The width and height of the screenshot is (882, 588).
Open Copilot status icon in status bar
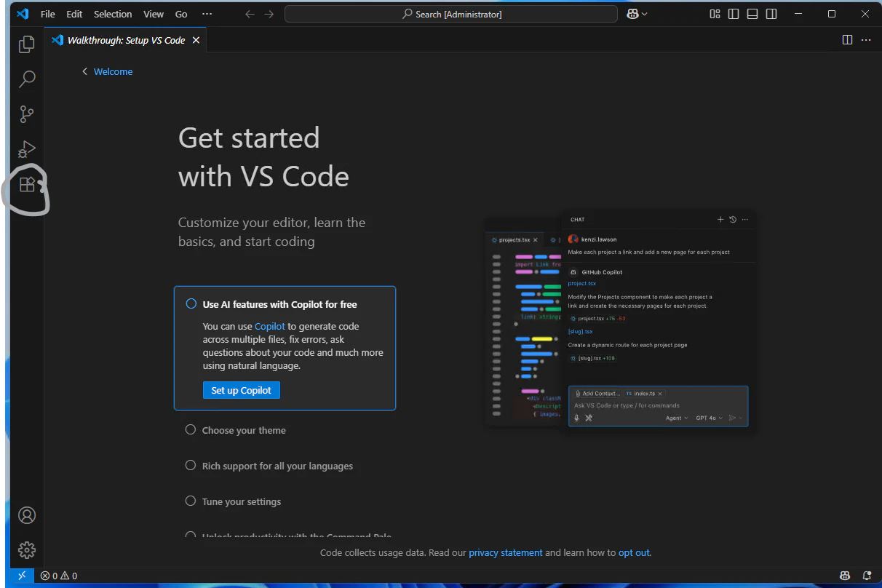pyautogui.click(x=846, y=576)
